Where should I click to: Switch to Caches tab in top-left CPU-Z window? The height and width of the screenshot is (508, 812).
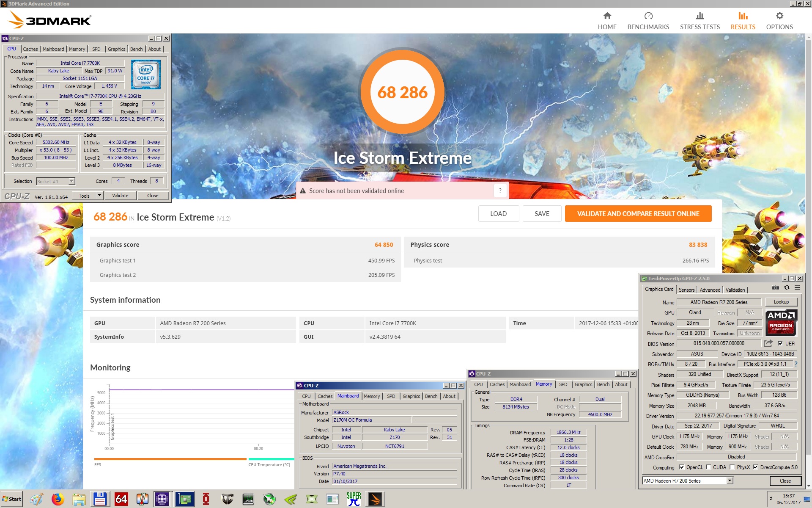(30, 49)
